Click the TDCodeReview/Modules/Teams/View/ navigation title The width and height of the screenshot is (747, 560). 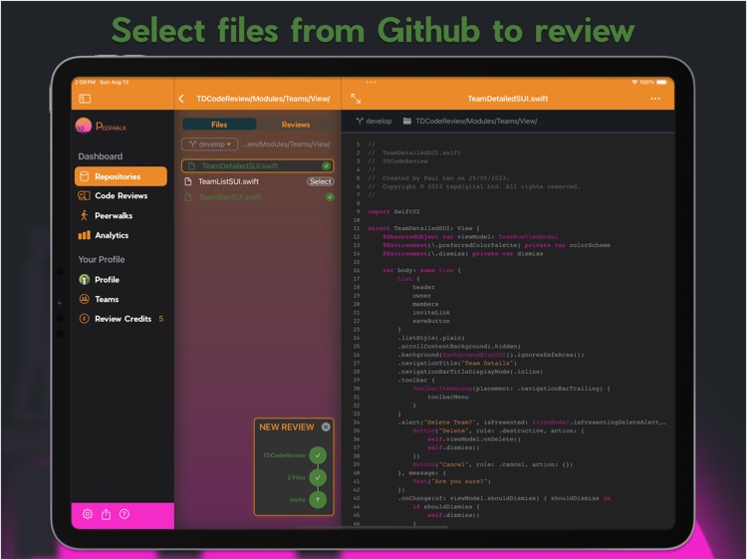[x=263, y=99]
